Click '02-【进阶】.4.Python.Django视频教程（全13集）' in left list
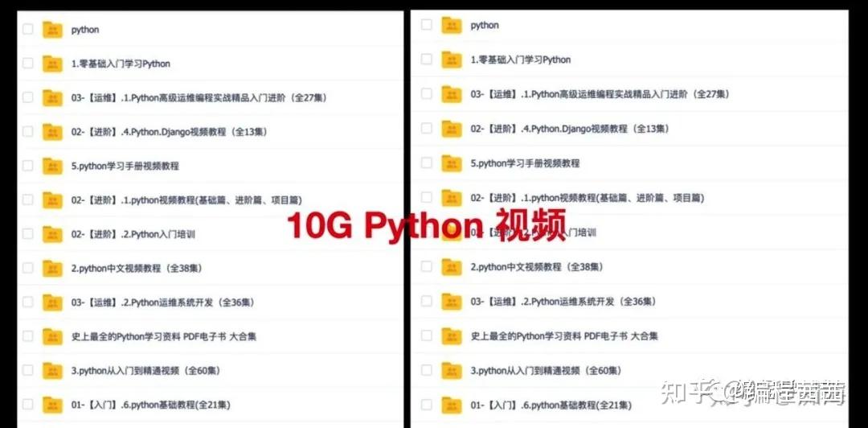Image resolution: width=868 pixels, height=428 pixels. 168,132
